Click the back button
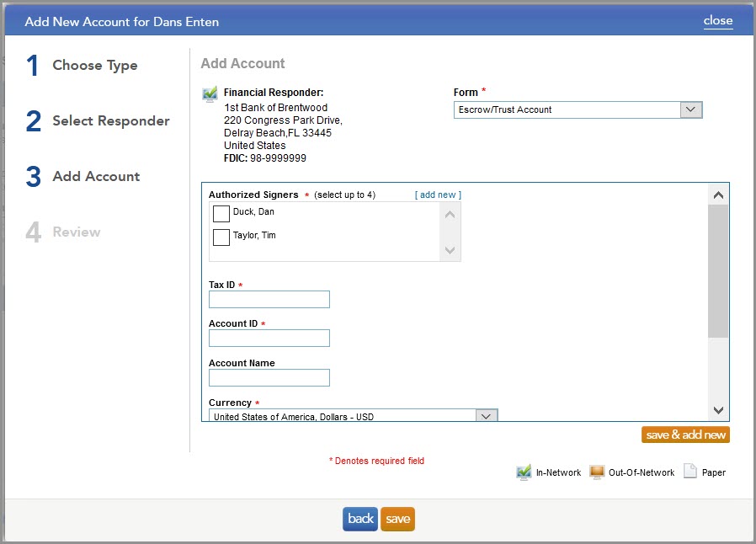The image size is (756, 544). [359, 519]
